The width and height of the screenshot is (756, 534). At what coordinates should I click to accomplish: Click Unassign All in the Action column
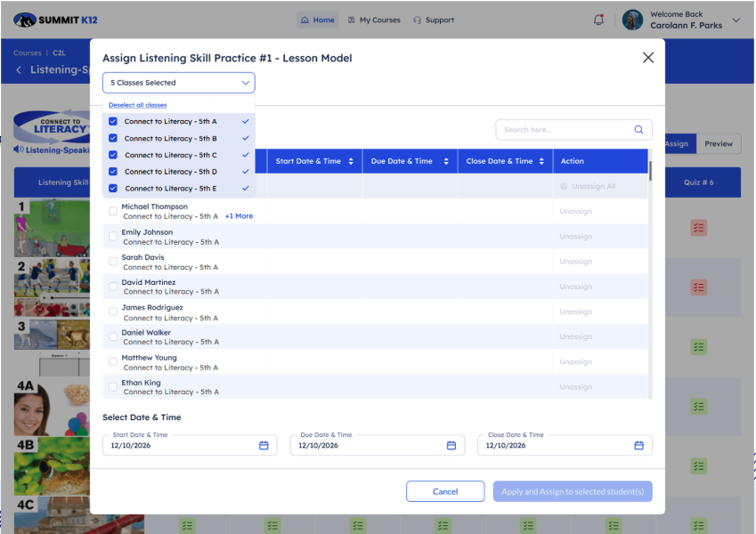pos(588,186)
